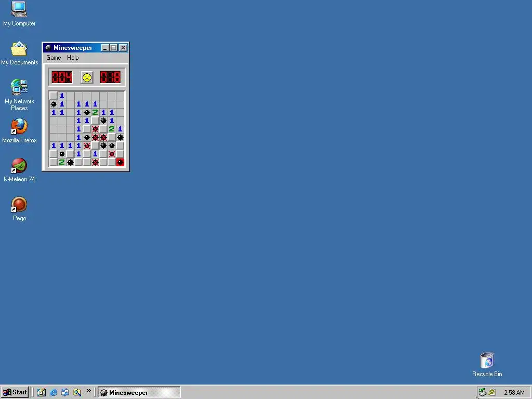532x399 pixels.
Task: Click the mine left of third-row green 2
Action: coord(87,112)
